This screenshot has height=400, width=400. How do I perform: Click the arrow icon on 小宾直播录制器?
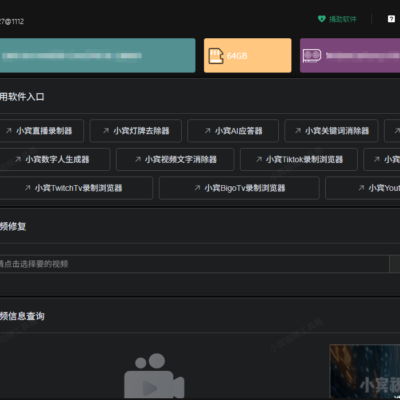tap(9, 131)
